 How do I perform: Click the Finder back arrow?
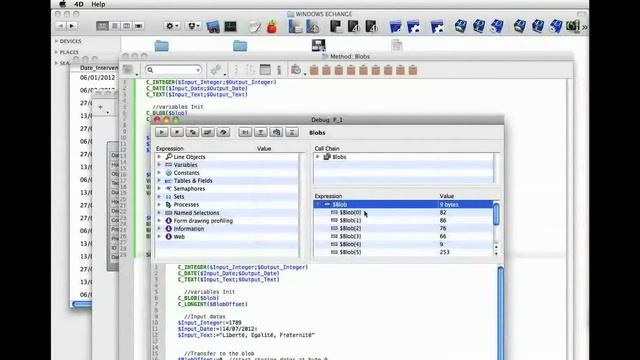click(x=60, y=26)
